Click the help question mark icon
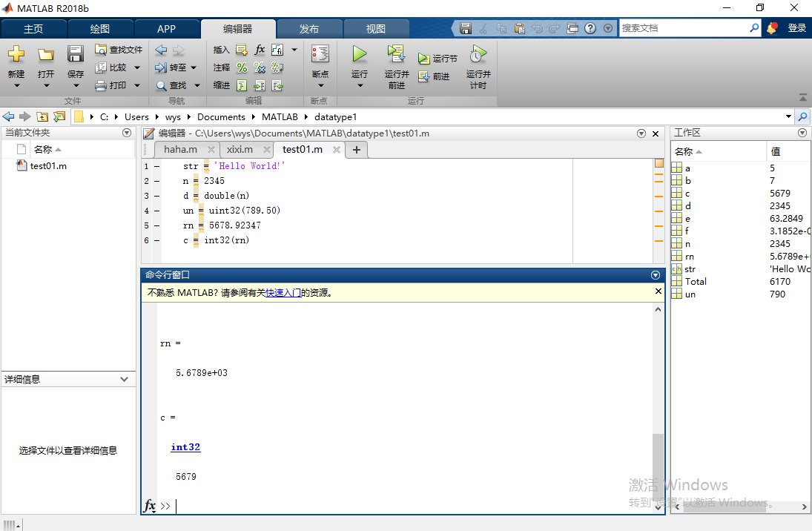The width and height of the screenshot is (812, 531). click(590, 28)
